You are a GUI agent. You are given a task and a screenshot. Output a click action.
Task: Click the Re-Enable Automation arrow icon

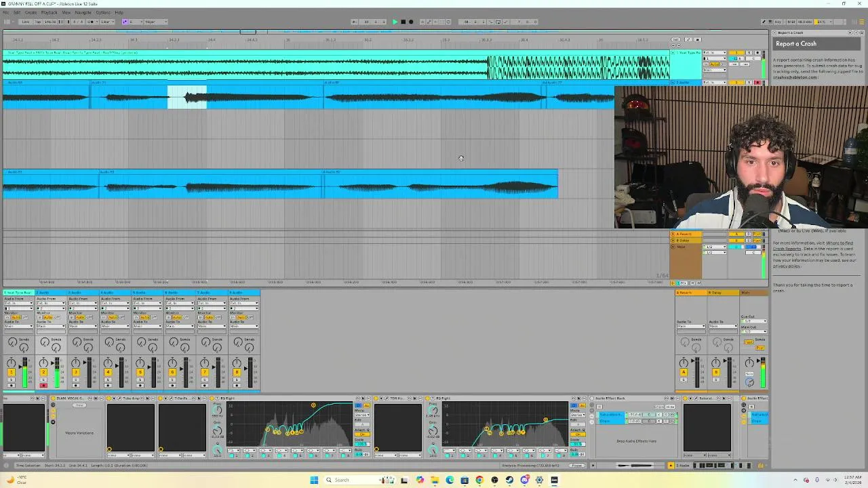pyautogui.click(x=435, y=22)
